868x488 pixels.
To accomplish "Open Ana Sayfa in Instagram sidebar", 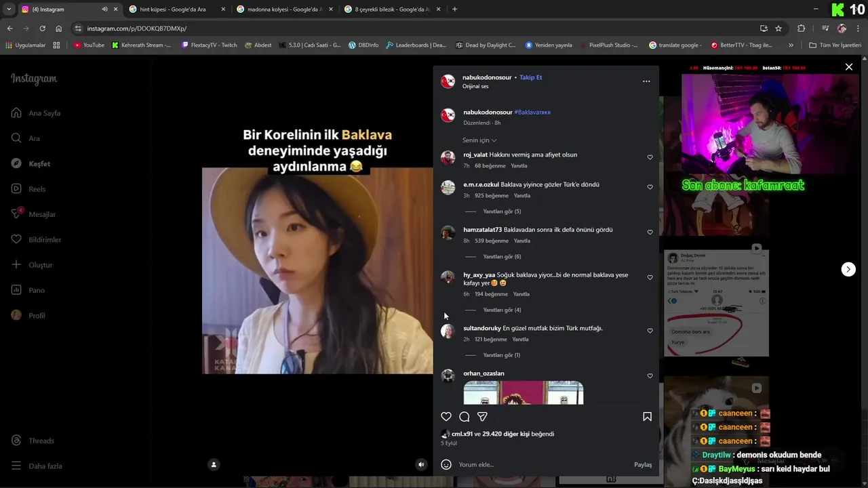I will tap(36, 113).
